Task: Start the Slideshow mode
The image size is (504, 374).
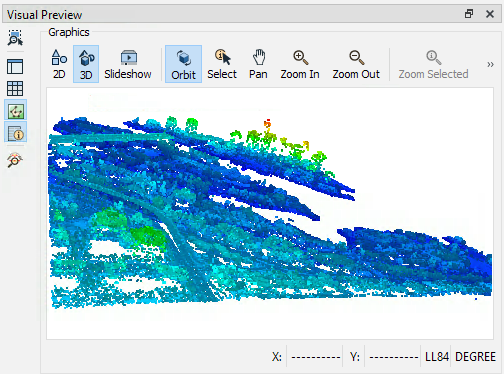Action: click(x=128, y=64)
